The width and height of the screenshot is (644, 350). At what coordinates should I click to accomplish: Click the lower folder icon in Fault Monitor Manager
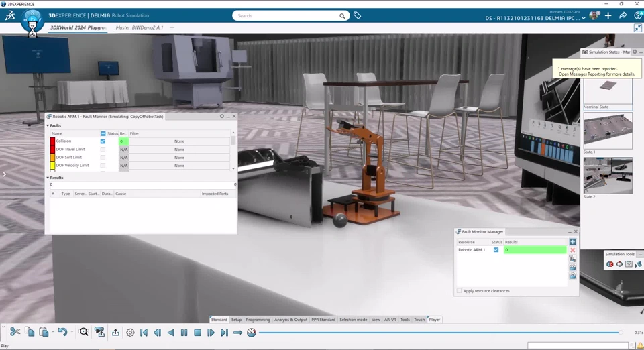[x=572, y=276]
